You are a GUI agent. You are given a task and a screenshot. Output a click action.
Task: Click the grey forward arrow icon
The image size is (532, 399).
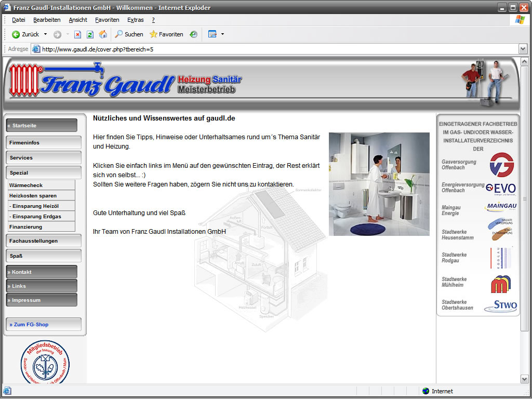point(57,34)
